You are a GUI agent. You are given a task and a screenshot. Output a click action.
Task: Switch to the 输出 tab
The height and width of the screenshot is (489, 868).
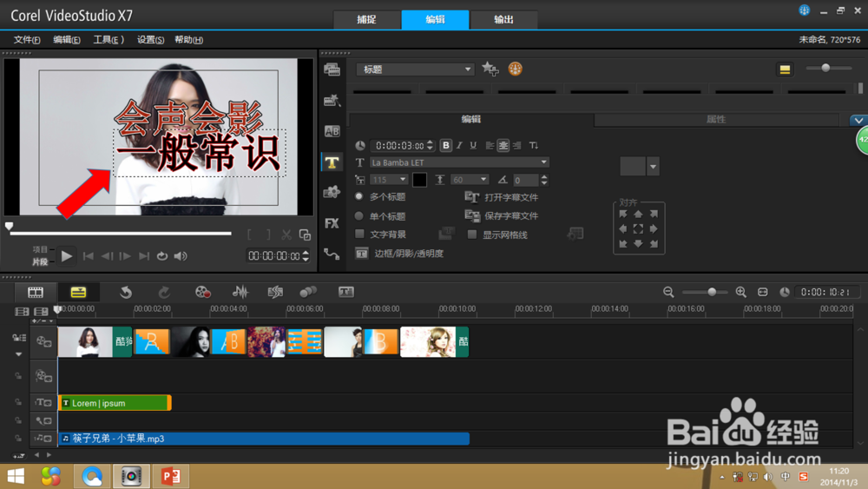tap(503, 19)
